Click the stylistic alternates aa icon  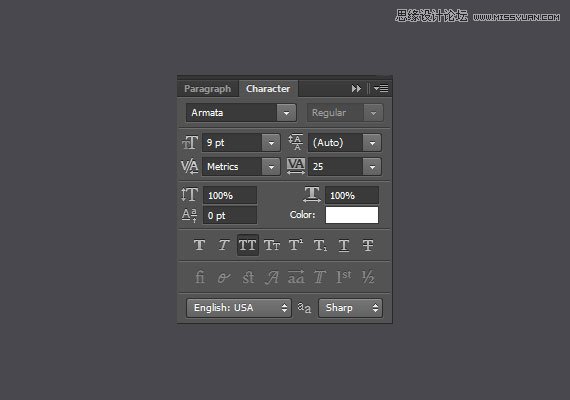click(x=296, y=277)
